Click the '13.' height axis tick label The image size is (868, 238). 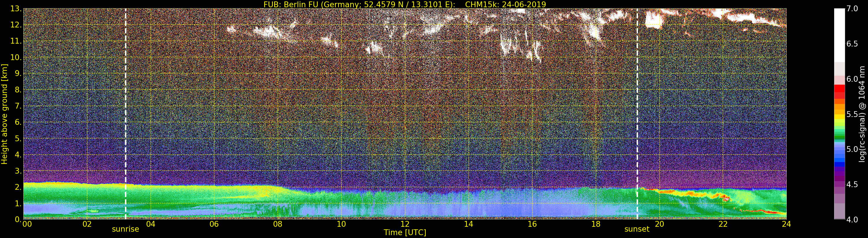click(x=16, y=9)
